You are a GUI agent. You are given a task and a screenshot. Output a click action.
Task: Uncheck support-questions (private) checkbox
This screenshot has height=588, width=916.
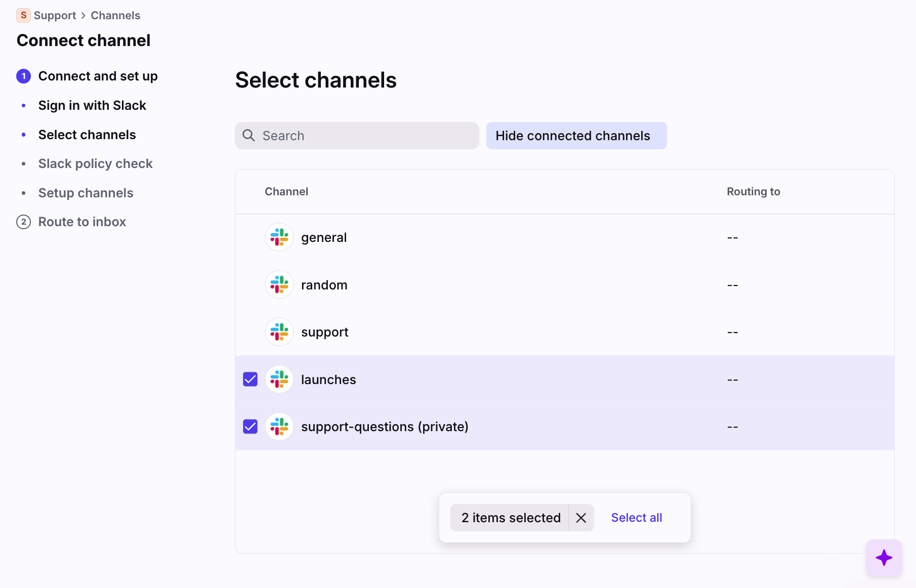[251, 427]
